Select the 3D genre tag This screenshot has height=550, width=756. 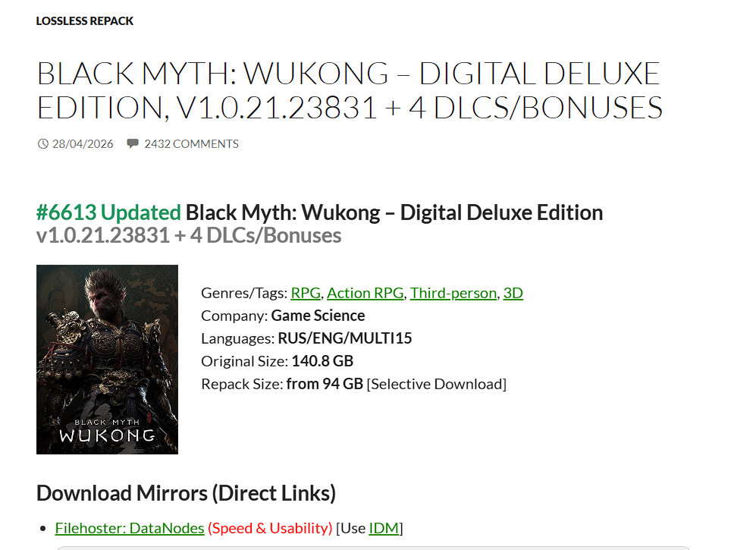(513, 293)
